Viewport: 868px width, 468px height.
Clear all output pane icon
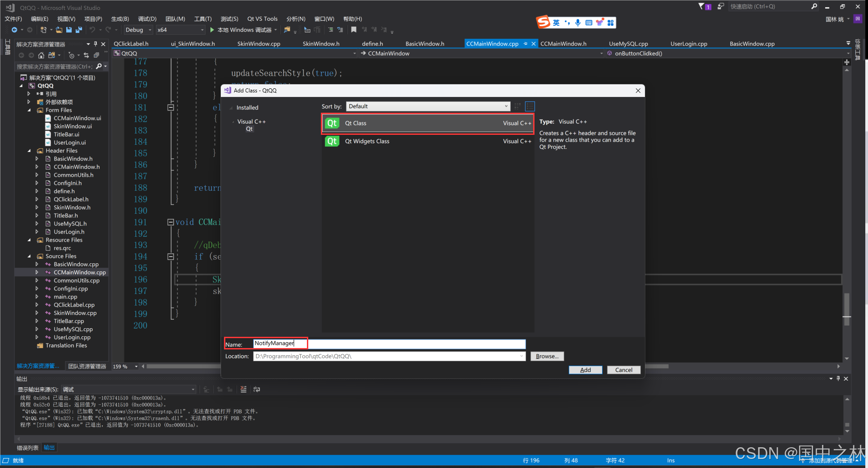(x=243, y=389)
